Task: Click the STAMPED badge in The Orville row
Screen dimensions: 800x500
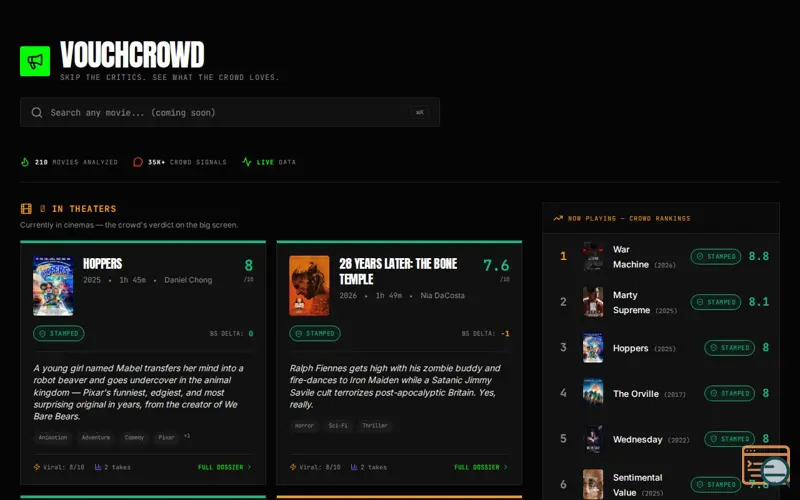Action: (x=730, y=393)
